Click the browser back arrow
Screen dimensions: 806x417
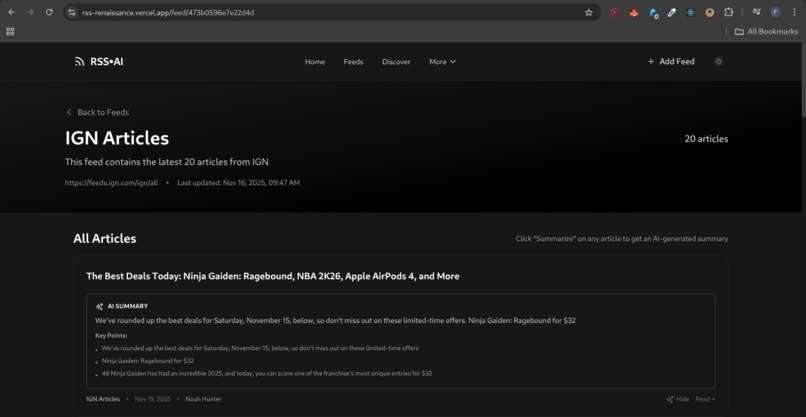[x=12, y=12]
